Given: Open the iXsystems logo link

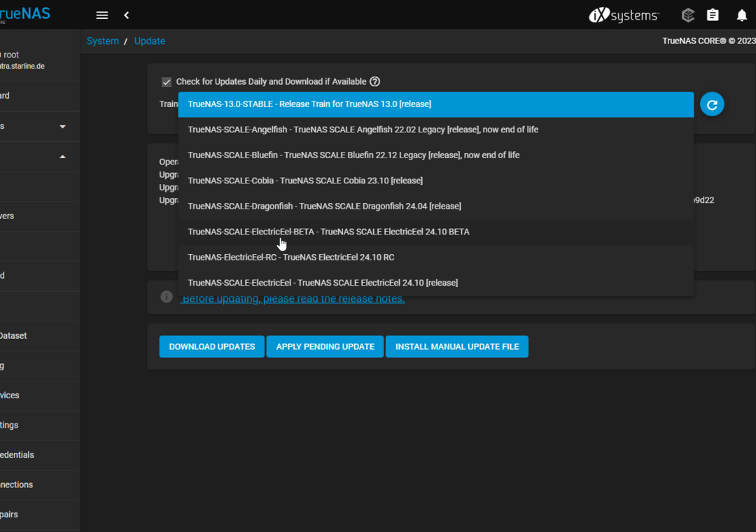Looking at the screenshot, I should coord(624,15).
